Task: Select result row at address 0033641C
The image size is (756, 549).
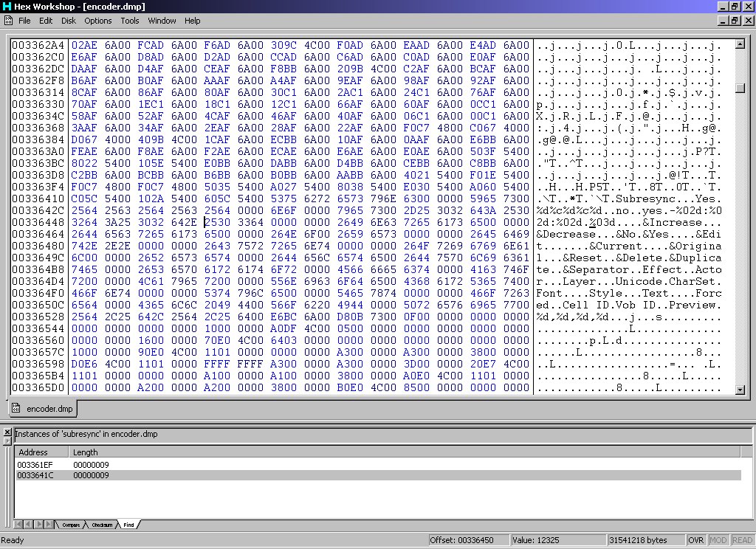Action: click(x=379, y=475)
